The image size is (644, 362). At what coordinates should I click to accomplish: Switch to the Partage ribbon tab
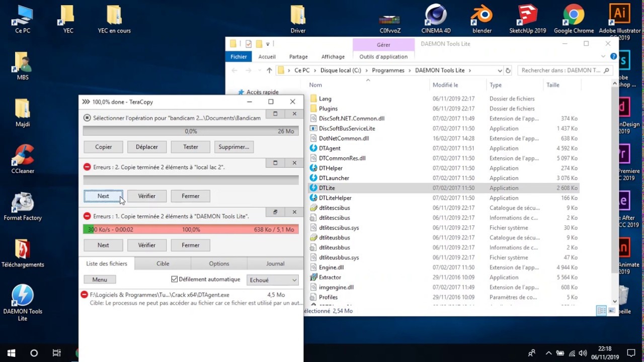tap(298, 57)
